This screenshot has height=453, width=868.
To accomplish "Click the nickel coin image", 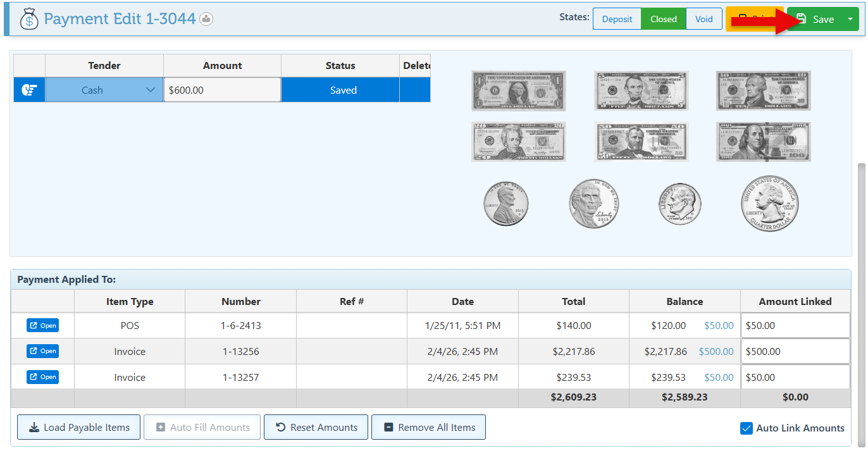I will 593,204.
